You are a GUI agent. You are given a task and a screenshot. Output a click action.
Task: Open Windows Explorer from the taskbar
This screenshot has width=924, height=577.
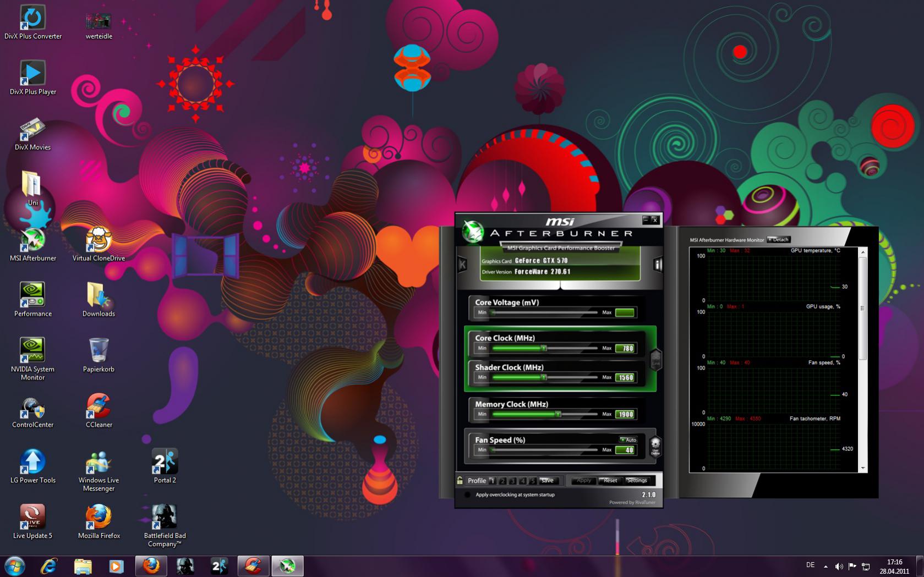(83, 566)
